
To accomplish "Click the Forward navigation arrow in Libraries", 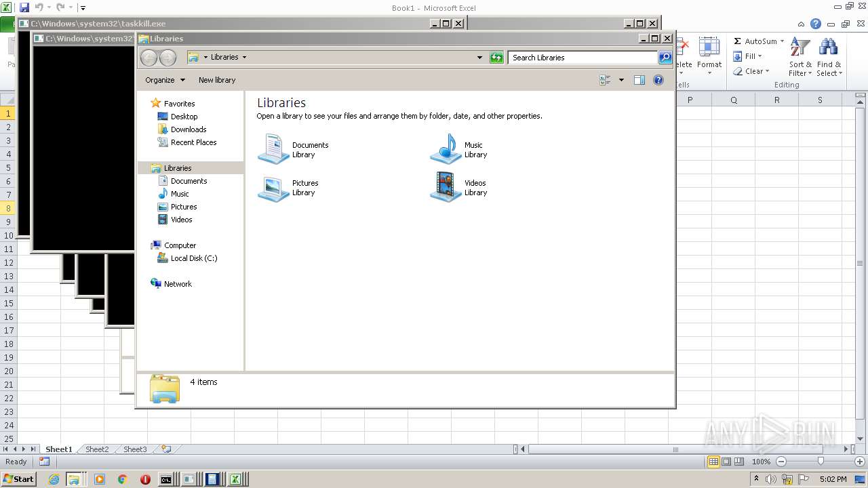I will (x=167, y=58).
